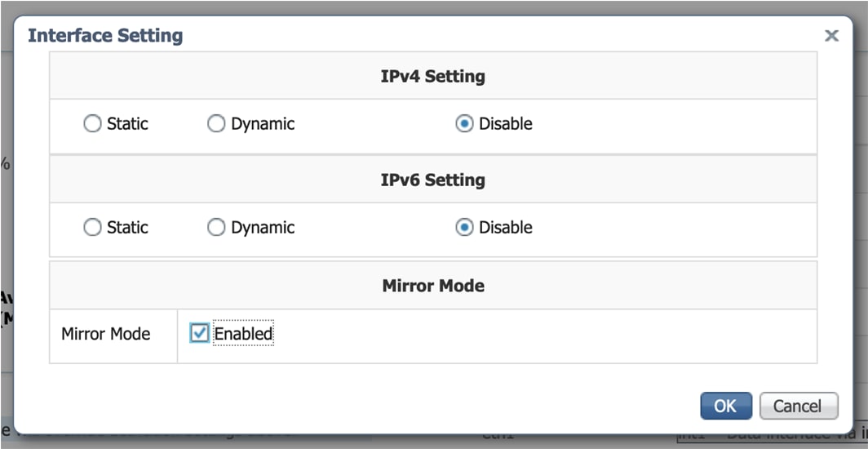Select the Disable radio button under IPv6 Setting
This screenshot has width=868, height=449.
pos(464,228)
